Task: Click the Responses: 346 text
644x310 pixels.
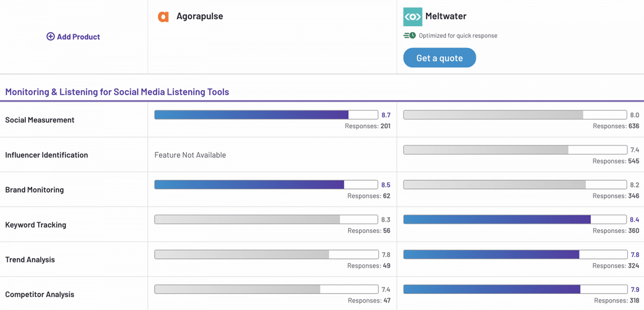Action: click(616, 196)
